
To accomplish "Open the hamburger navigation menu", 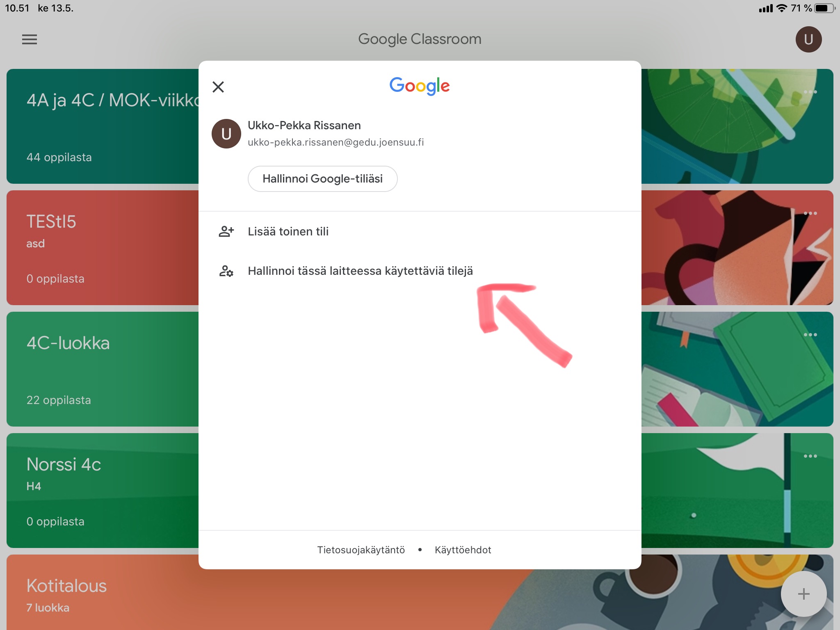I will point(30,39).
